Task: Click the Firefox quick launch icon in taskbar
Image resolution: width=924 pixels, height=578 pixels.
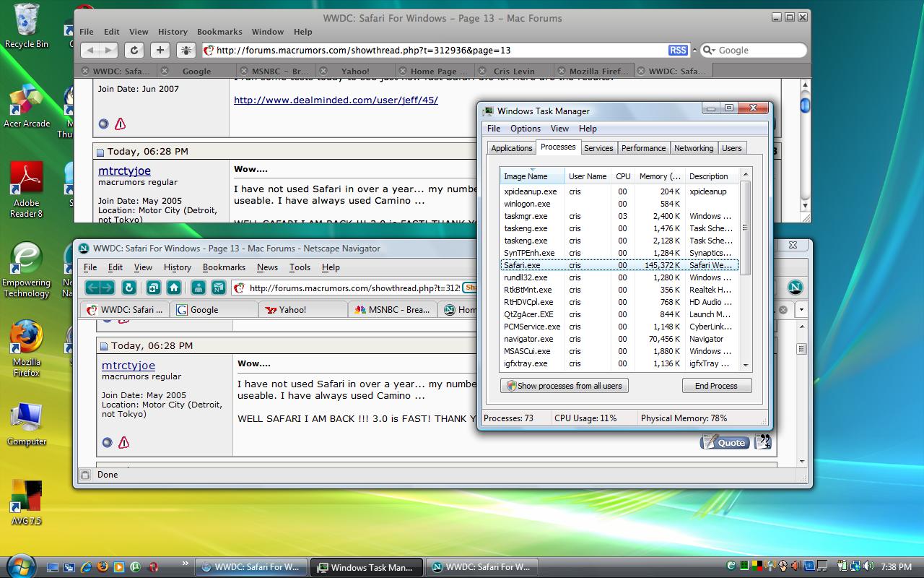Action: [103, 567]
